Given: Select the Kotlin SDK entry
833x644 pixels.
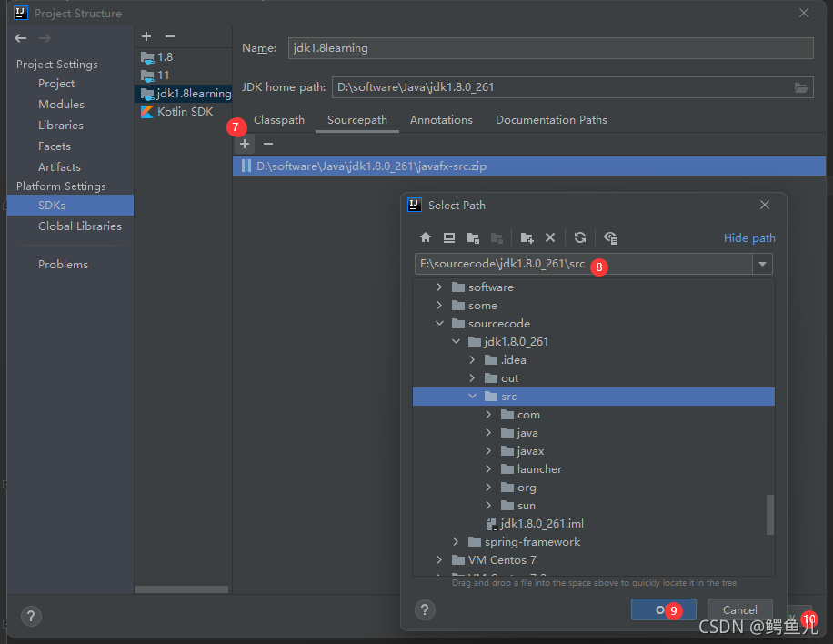Looking at the screenshot, I should tap(184, 112).
